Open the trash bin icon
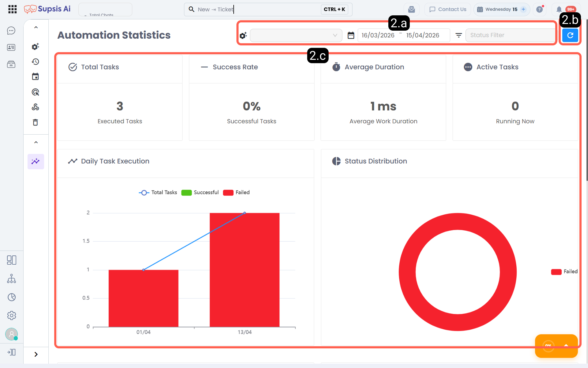This screenshot has height=368, width=588. [x=36, y=122]
